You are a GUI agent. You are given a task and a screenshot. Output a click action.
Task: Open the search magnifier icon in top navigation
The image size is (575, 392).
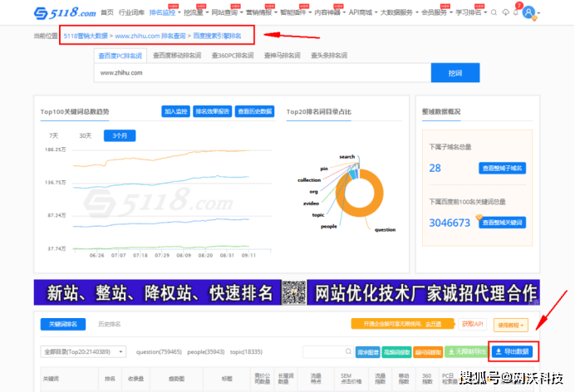494,12
